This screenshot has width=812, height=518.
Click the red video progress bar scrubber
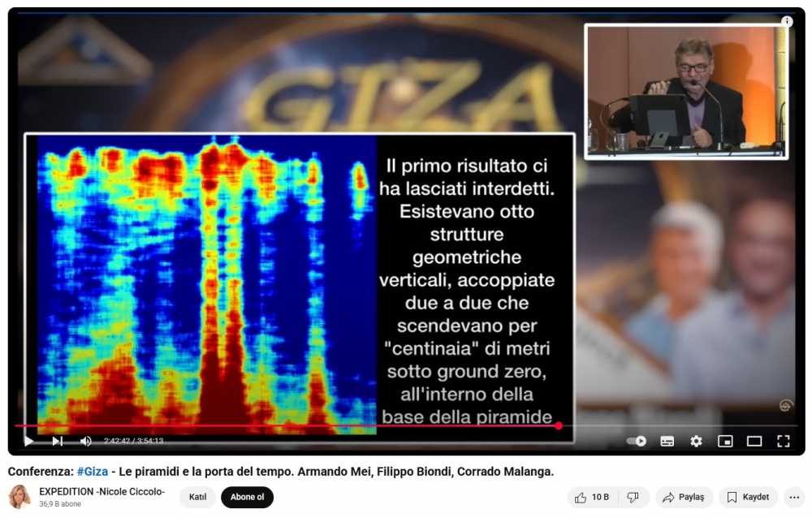559,425
